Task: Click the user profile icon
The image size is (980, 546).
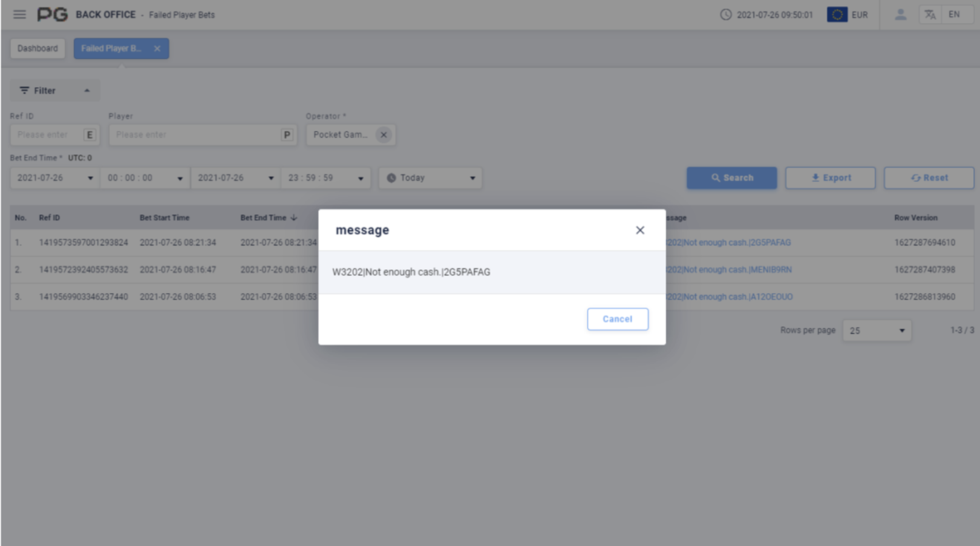Action: pyautogui.click(x=900, y=15)
